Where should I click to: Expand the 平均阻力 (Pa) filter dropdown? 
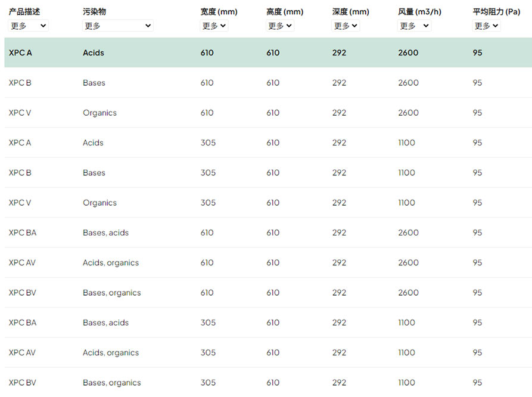(x=486, y=26)
